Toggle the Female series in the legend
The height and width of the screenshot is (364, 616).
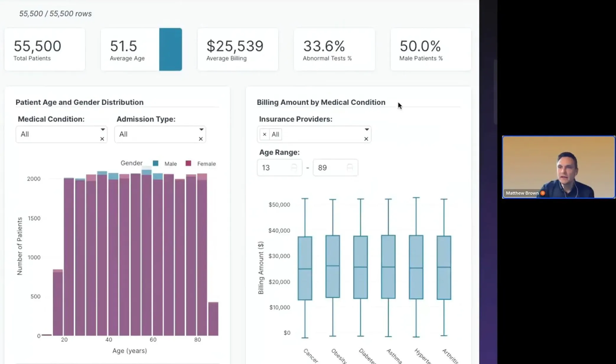point(201,164)
